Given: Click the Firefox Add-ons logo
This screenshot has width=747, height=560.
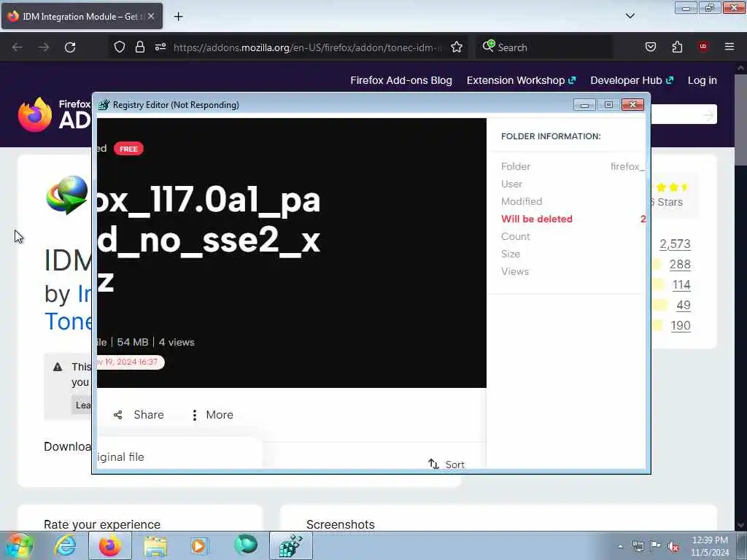Looking at the screenshot, I should tap(54, 114).
